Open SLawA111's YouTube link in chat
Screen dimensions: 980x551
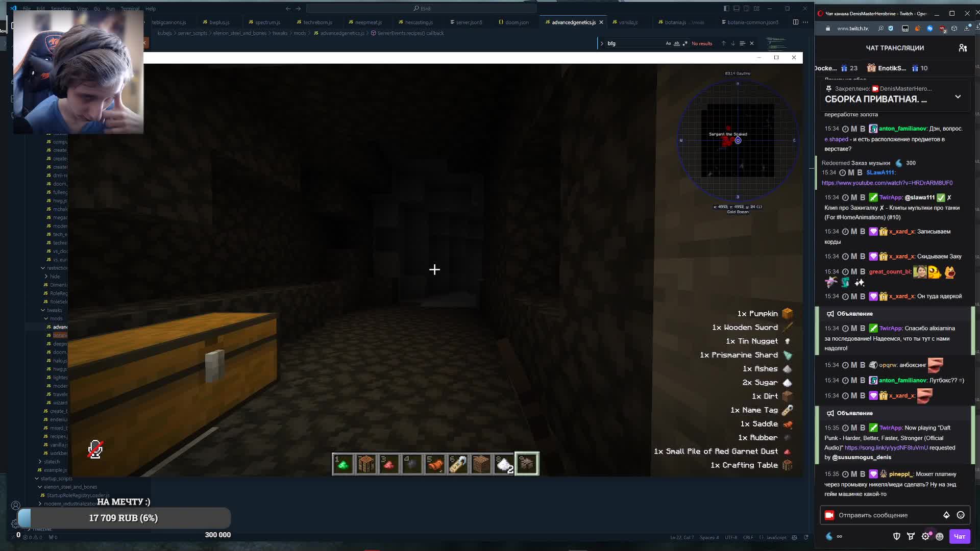click(x=887, y=183)
